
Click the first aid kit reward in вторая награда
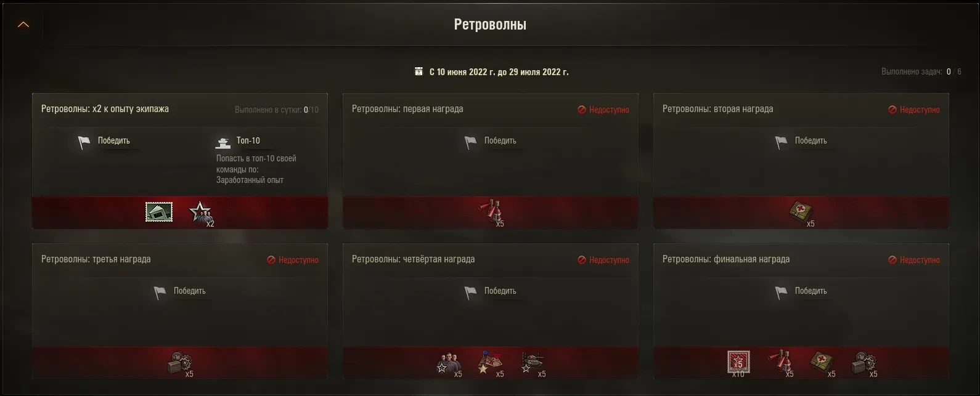click(801, 212)
